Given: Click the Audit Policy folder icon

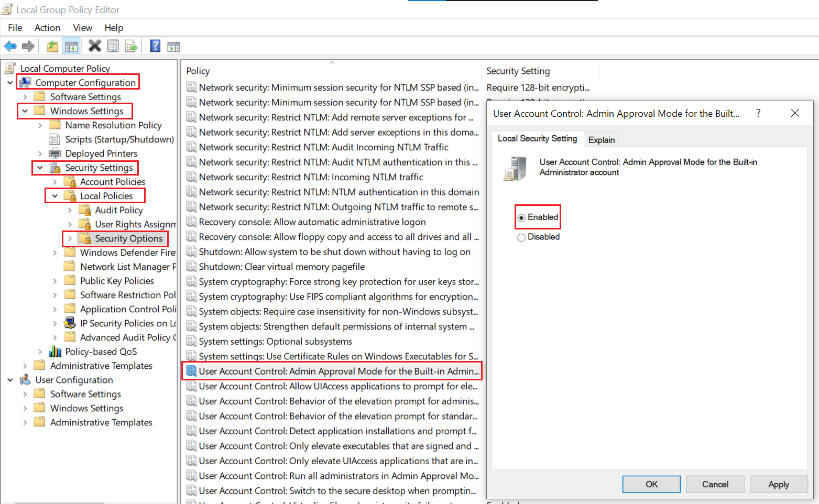Looking at the screenshot, I should [x=85, y=210].
